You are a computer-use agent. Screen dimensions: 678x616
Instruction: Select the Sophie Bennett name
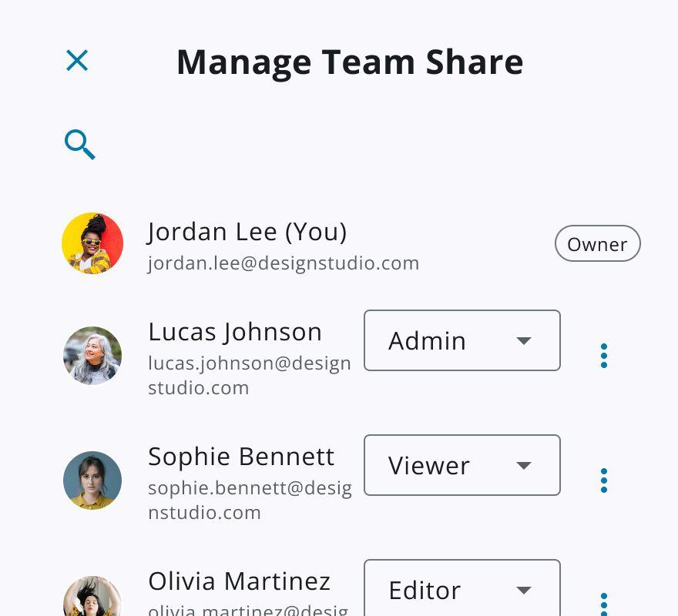[241, 457]
